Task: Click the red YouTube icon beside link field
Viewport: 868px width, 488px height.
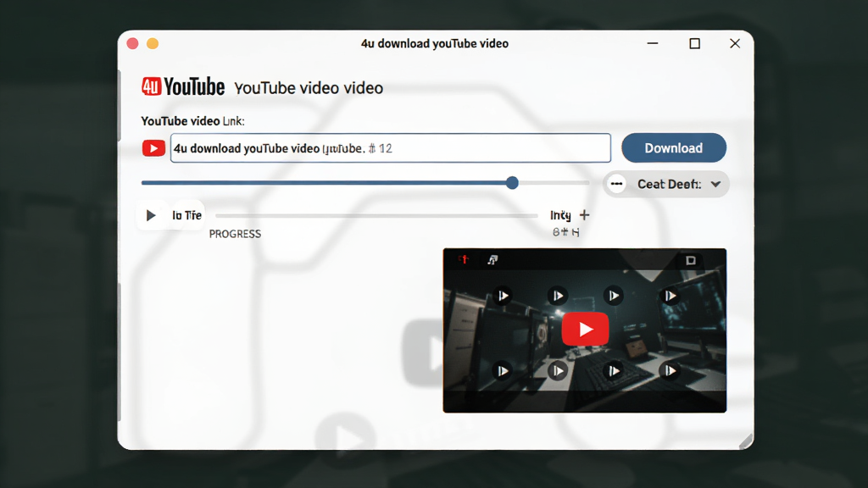Action: point(153,148)
